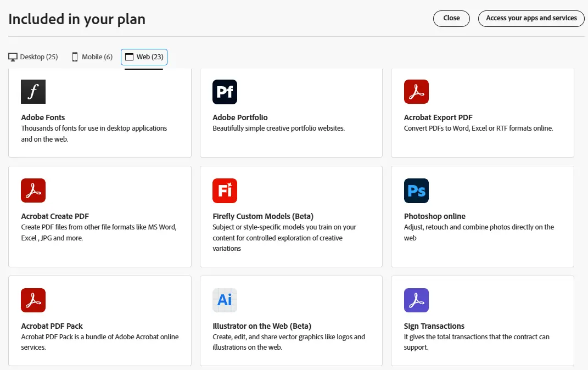Click 'Convert PDFs to Word, Excel' description

click(x=479, y=128)
